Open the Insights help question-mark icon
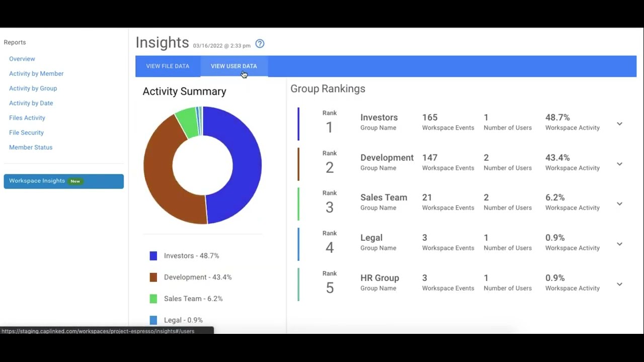 [x=260, y=44]
